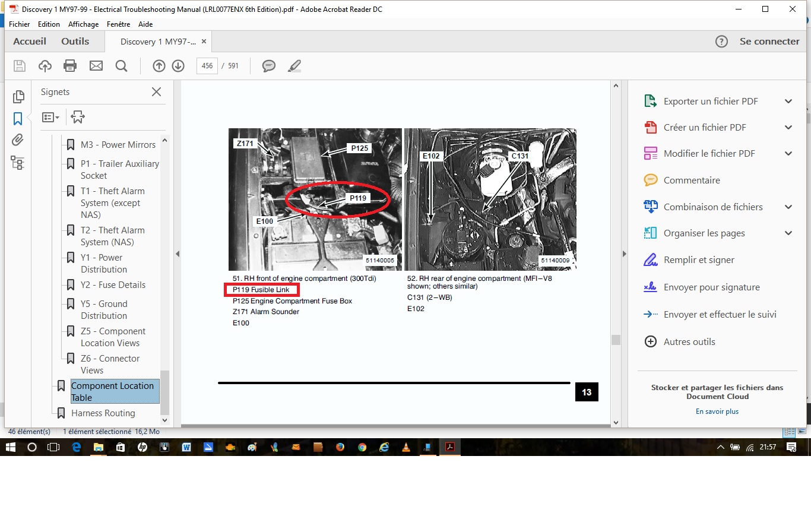Go to previous page arrow
The width and height of the screenshot is (811, 532).
click(x=159, y=66)
